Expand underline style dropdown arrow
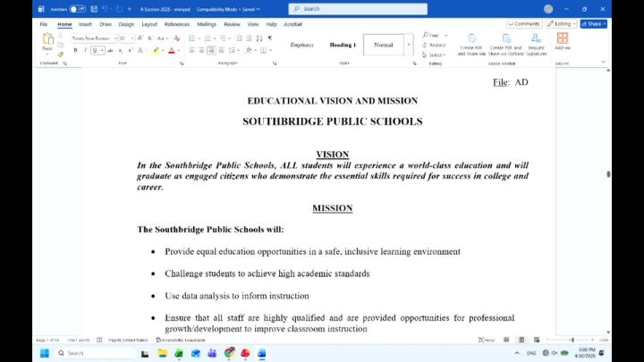Screen dimensions: 644x362 point(102,50)
